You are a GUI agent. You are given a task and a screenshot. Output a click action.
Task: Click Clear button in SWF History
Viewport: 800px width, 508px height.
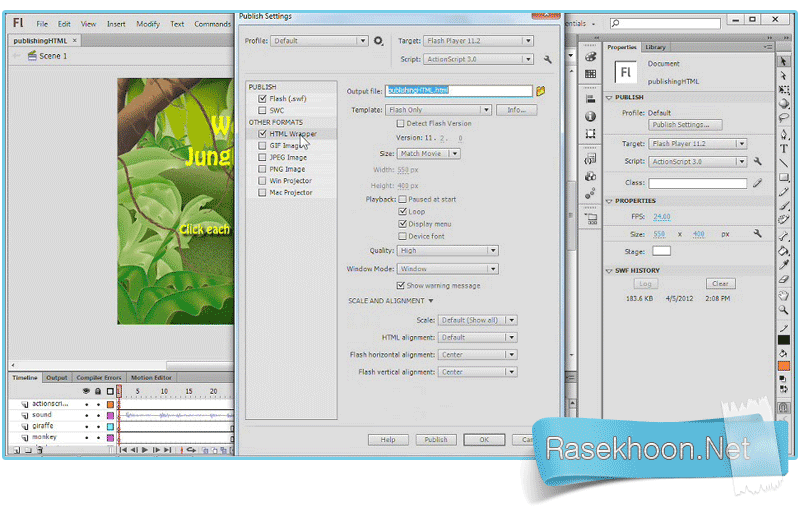pyautogui.click(x=720, y=284)
